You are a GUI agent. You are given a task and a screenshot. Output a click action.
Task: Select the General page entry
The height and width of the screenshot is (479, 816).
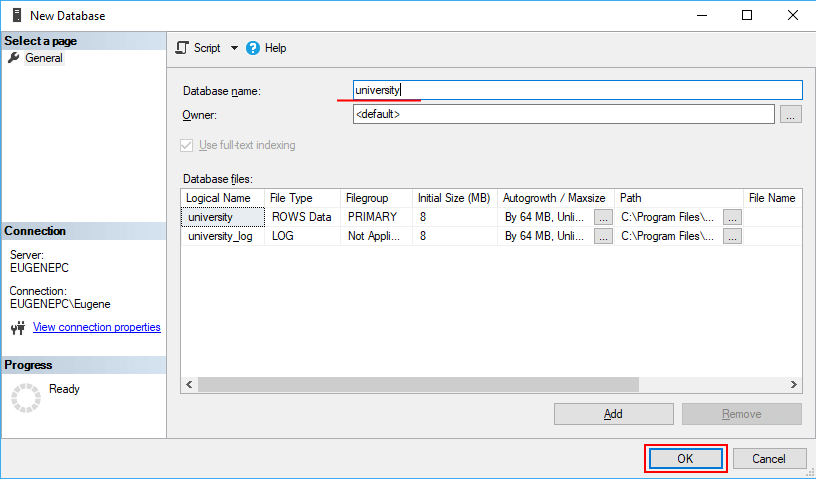tap(44, 58)
